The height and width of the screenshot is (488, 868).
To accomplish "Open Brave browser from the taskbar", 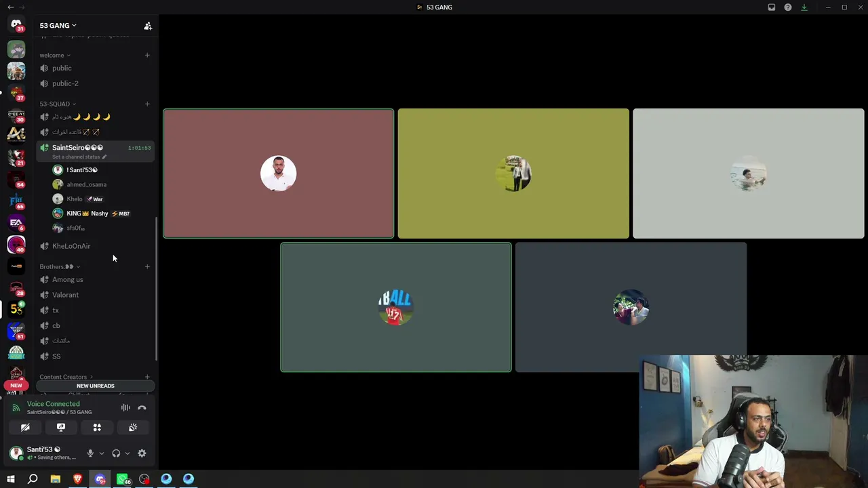I will click(77, 479).
